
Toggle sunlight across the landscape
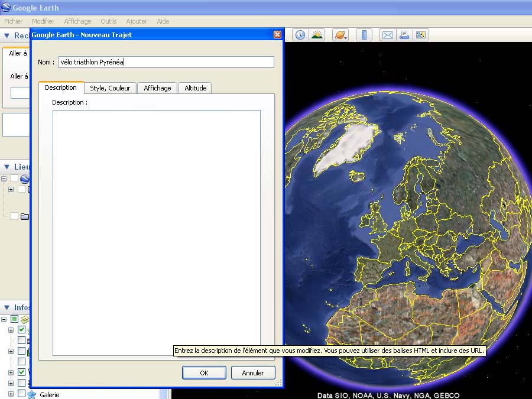click(x=317, y=35)
